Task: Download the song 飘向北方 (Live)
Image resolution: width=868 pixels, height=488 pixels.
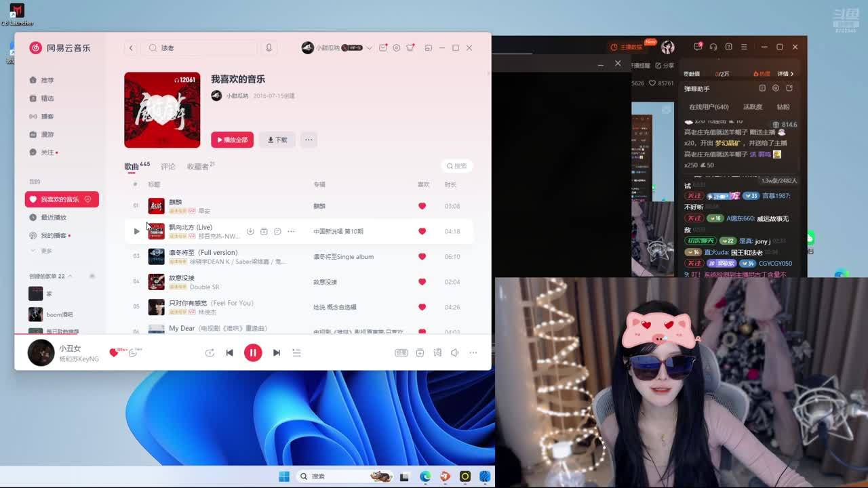Action: (250, 232)
